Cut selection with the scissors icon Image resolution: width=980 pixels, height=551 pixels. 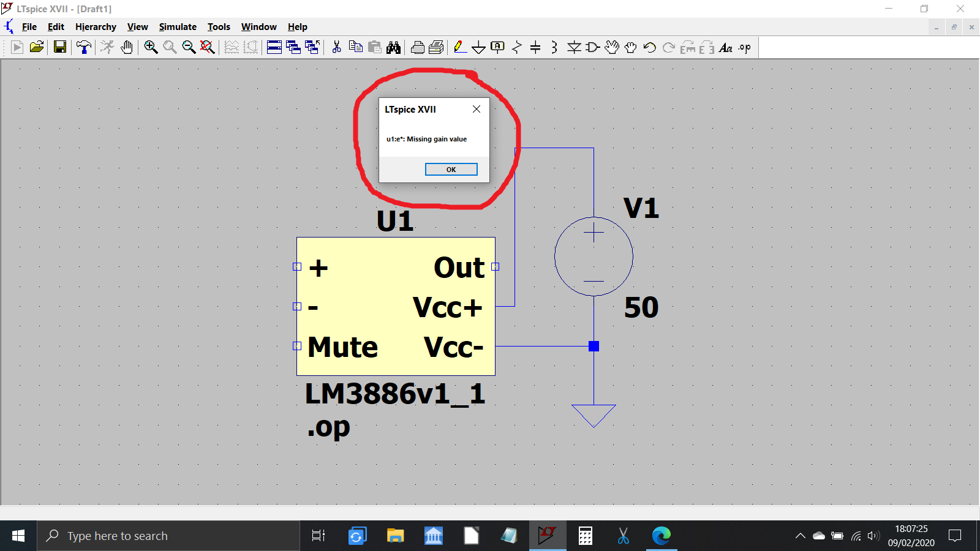[336, 47]
